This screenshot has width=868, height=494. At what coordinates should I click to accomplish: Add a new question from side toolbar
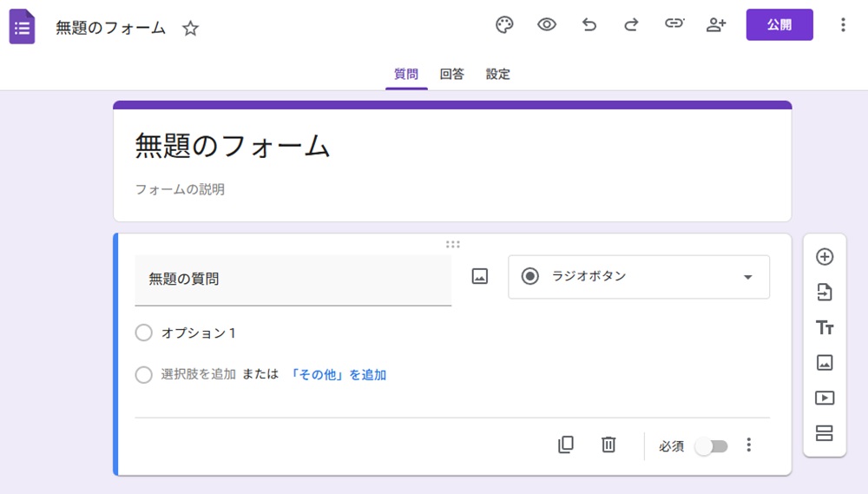pos(825,257)
